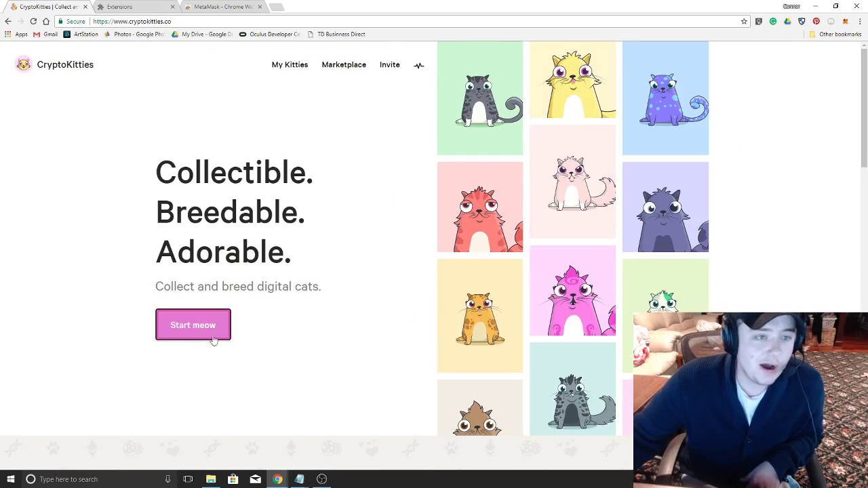
Task: Open the Mail app on the taskbar
Action: coord(255,479)
